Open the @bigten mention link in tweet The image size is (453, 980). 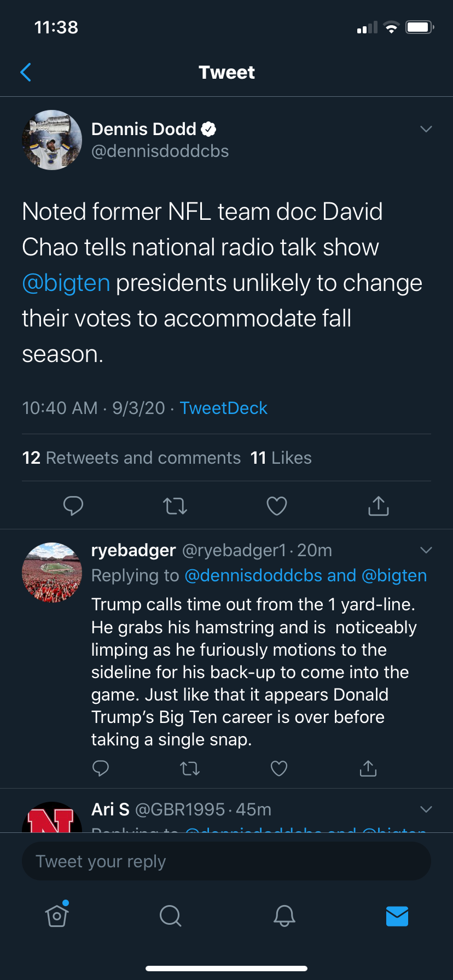pyautogui.click(x=66, y=283)
